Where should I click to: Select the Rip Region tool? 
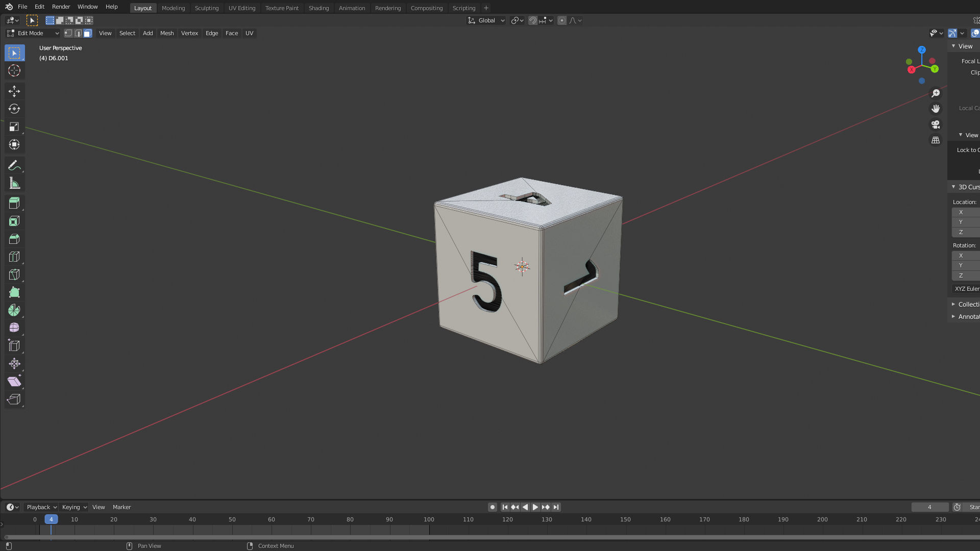tap(14, 399)
